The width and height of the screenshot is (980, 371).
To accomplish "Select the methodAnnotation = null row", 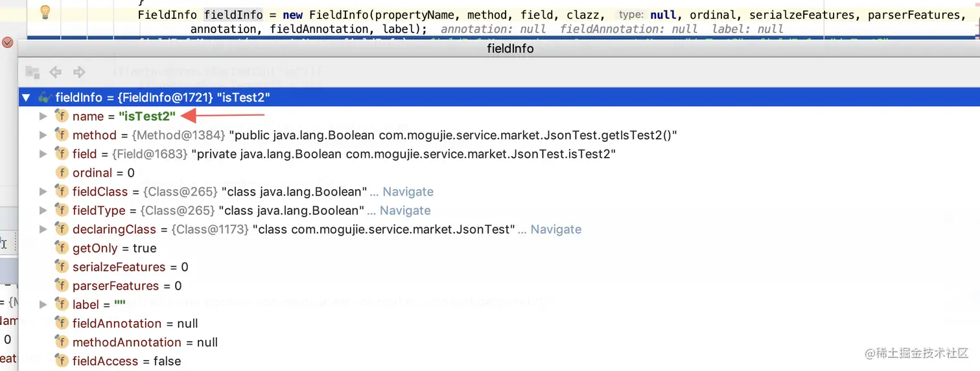I will click(x=145, y=342).
